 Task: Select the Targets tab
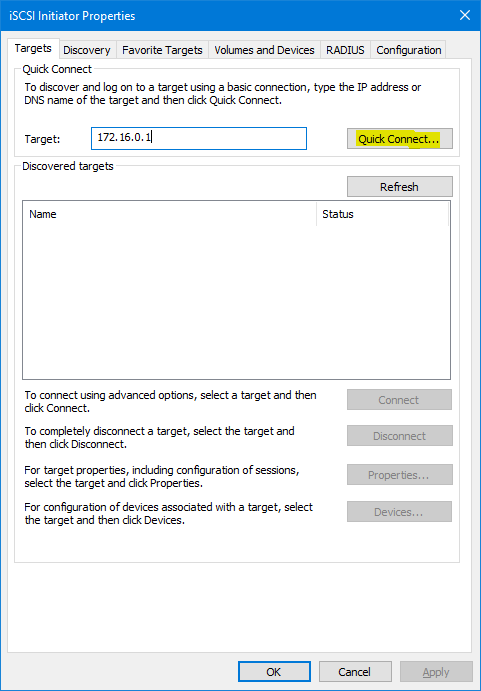[x=33, y=48]
